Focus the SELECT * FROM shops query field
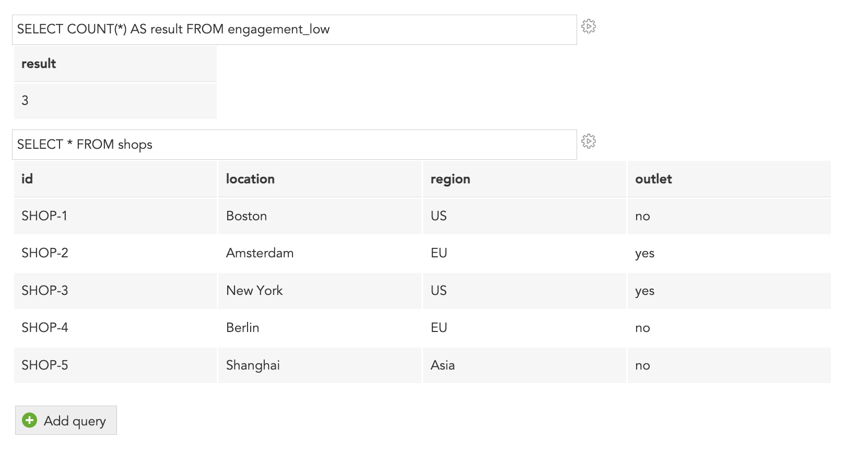868x451 pixels. [295, 145]
